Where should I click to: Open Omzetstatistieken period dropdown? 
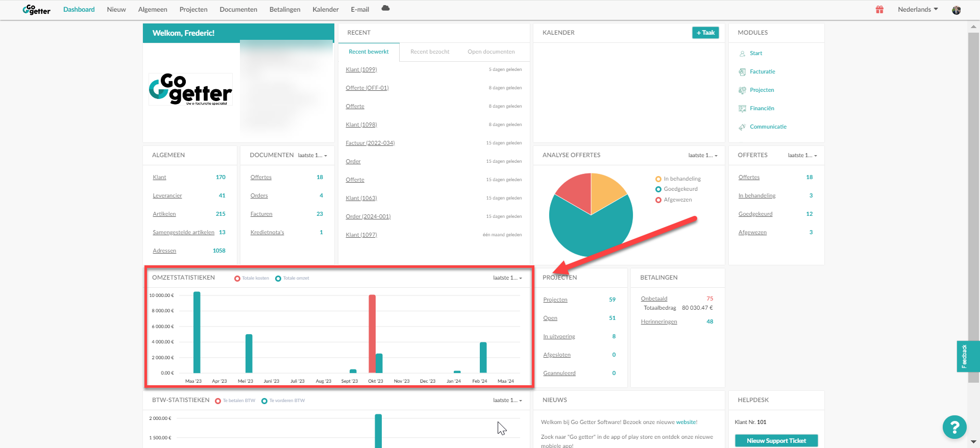coord(508,278)
